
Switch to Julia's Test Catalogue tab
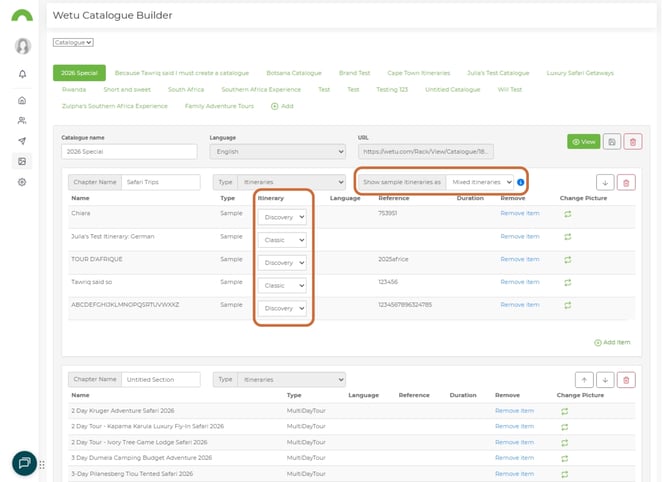coord(498,73)
